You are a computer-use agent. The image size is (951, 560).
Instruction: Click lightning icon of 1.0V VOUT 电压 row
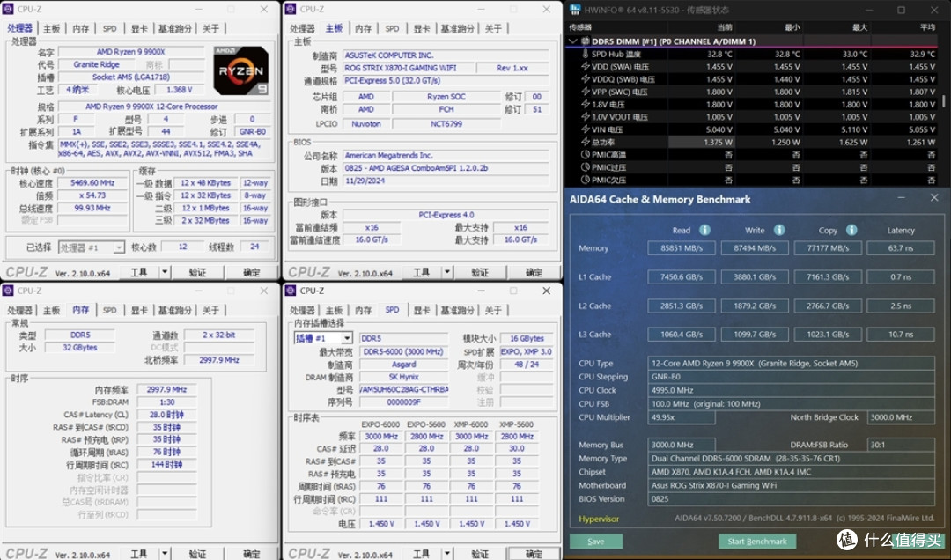(x=586, y=116)
